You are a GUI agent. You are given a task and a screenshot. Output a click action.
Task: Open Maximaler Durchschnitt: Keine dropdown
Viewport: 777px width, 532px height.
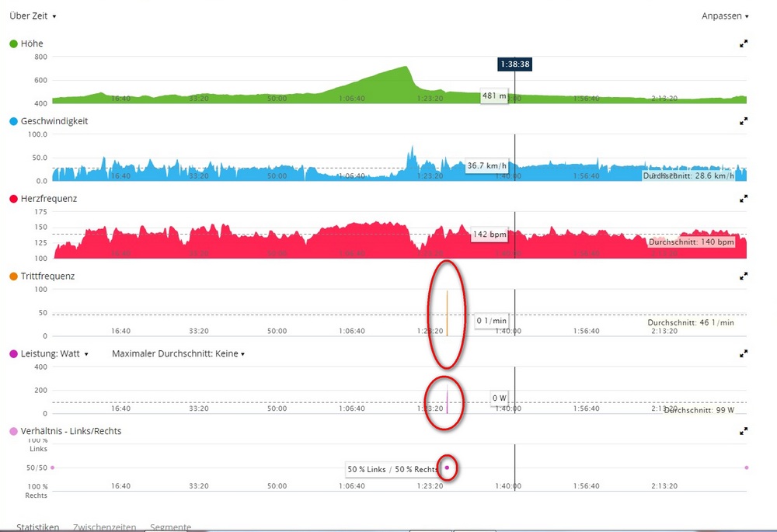click(x=178, y=353)
